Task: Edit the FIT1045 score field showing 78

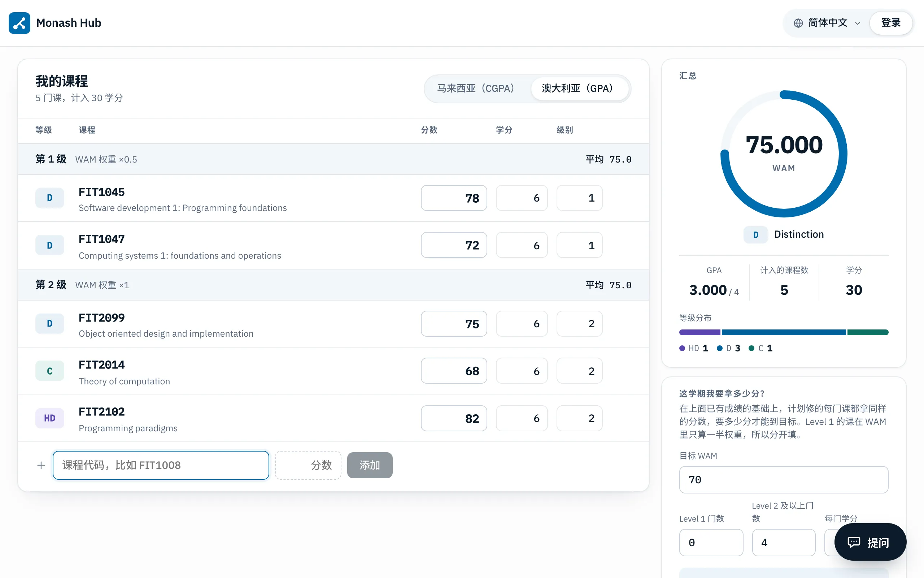Action: point(454,198)
